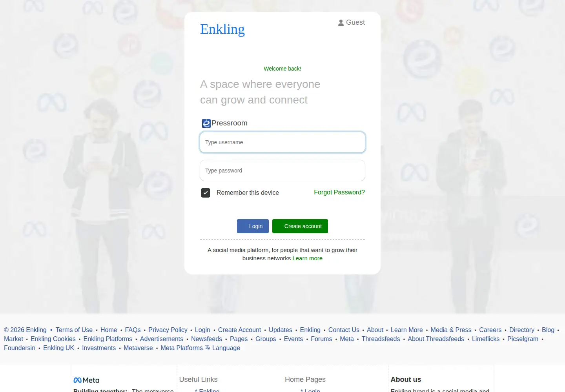Open Threadsfeeds footer link
Image resolution: width=565 pixels, height=392 pixels.
381,339
